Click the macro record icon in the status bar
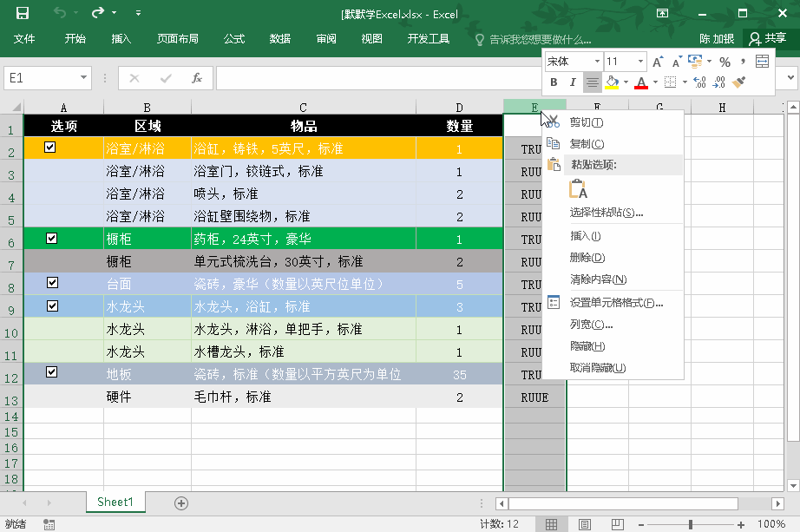800x532 pixels. coord(49,524)
